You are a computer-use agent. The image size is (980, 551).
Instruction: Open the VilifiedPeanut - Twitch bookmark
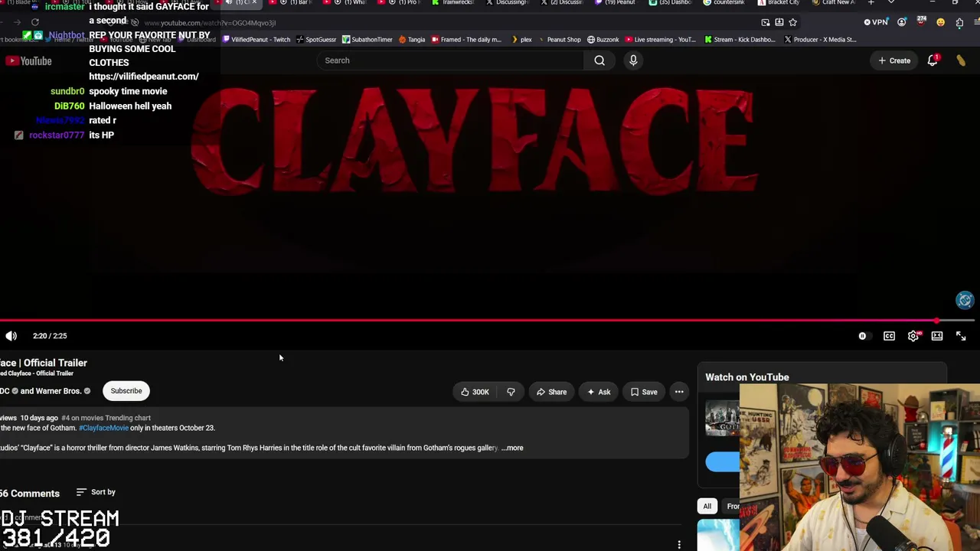tap(256, 40)
